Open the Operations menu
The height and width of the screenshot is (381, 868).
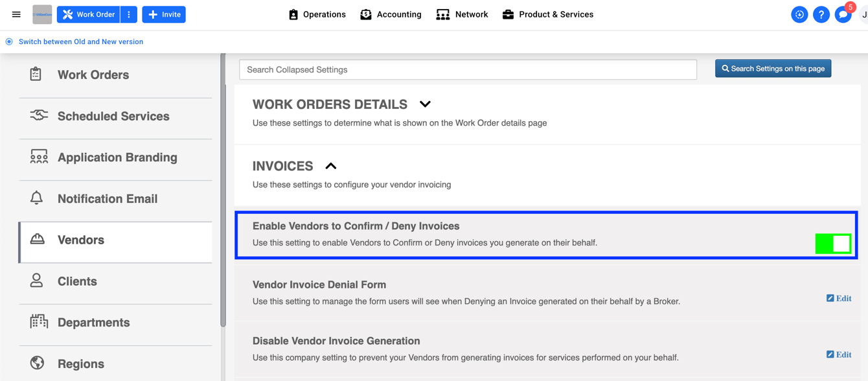click(317, 14)
